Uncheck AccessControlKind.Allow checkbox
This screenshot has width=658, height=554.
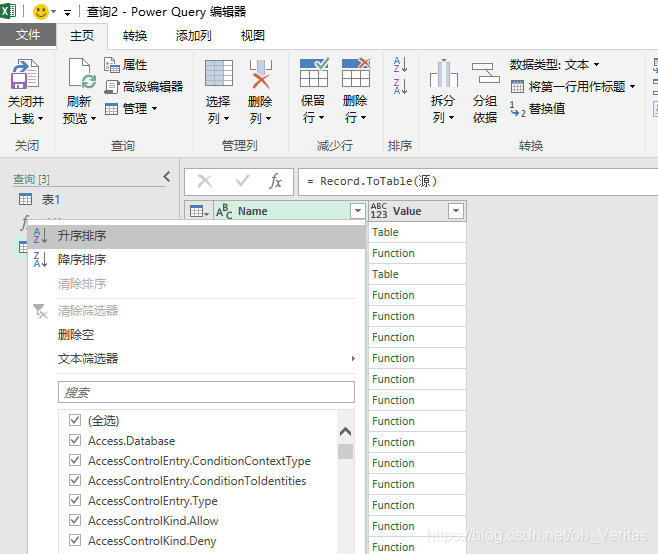tap(75, 520)
